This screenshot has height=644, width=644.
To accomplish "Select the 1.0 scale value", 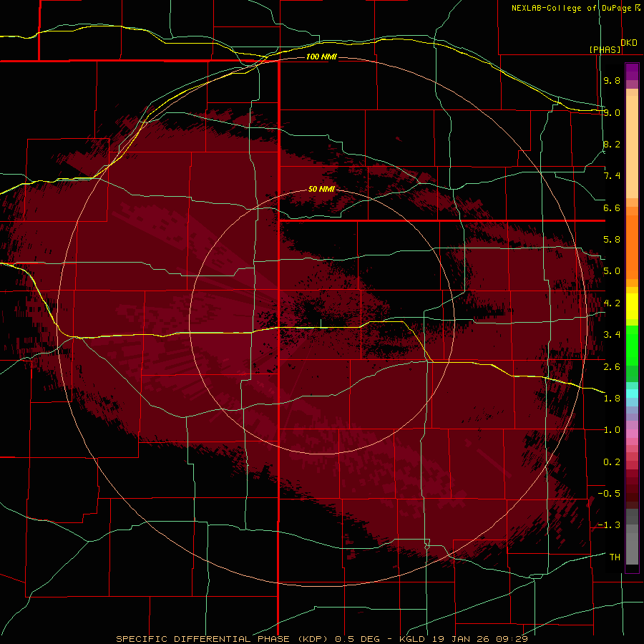I will [x=612, y=430].
